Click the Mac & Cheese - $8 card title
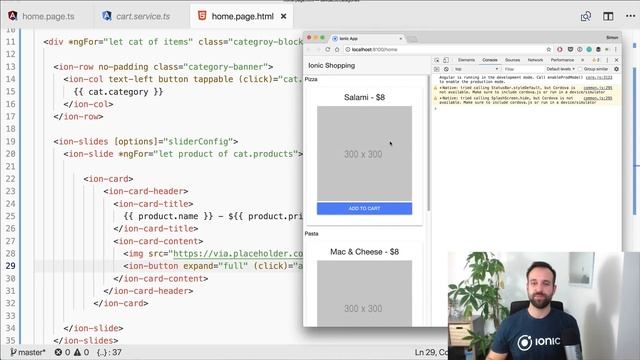Screen dimensions: 640x360 pos(364,252)
